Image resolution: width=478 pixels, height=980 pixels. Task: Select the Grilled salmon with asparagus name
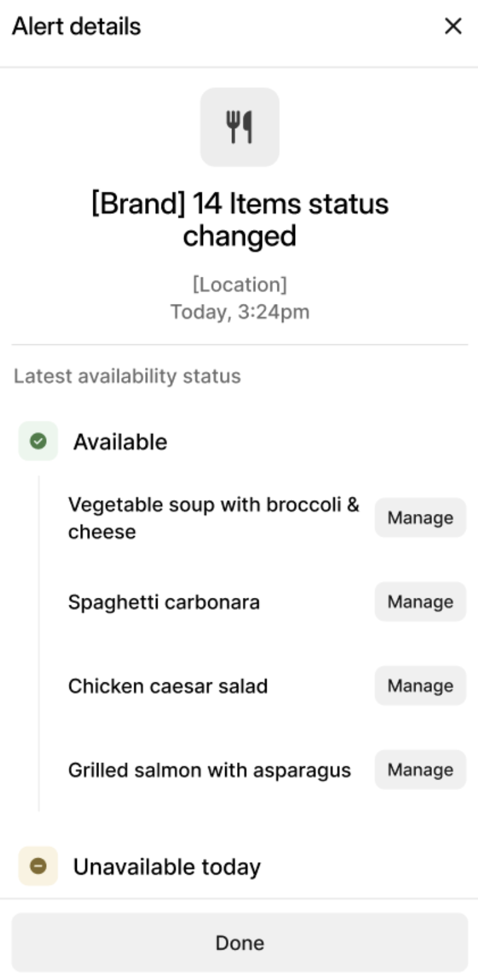tap(209, 770)
